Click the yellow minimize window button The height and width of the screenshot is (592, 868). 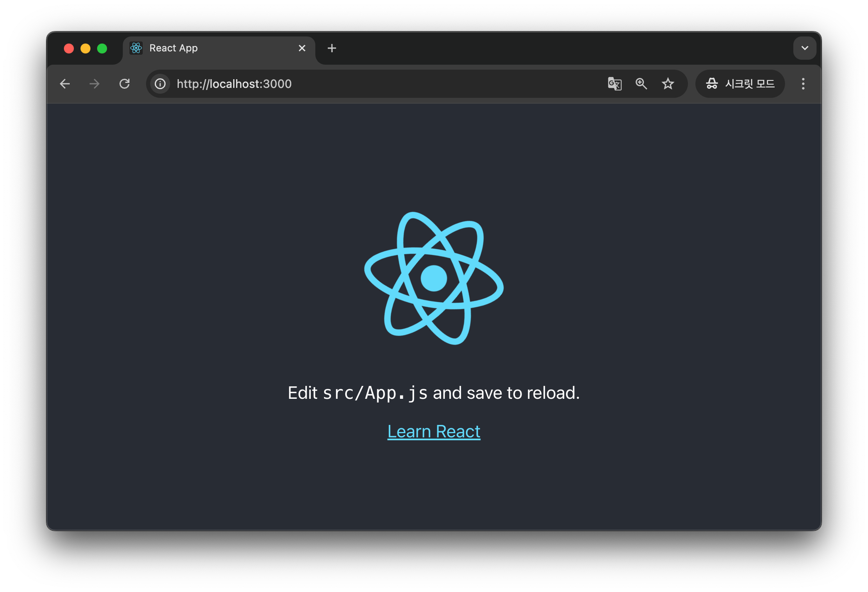click(85, 49)
